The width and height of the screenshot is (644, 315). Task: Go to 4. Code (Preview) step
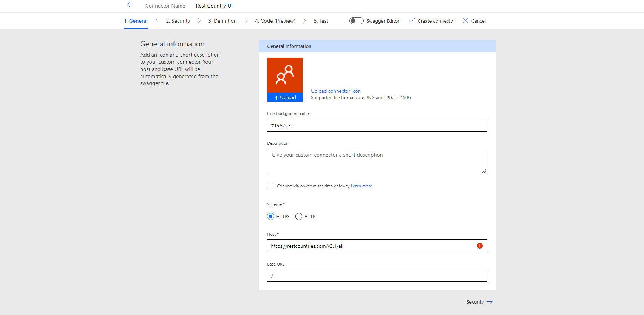click(x=275, y=21)
